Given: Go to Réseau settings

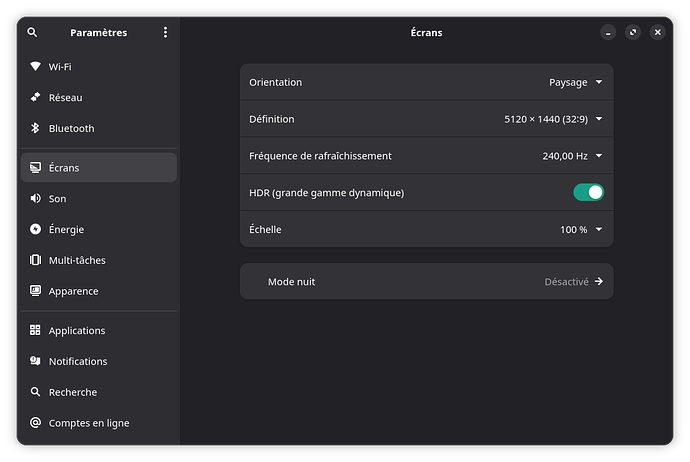Looking at the screenshot, I should point(99,97).
